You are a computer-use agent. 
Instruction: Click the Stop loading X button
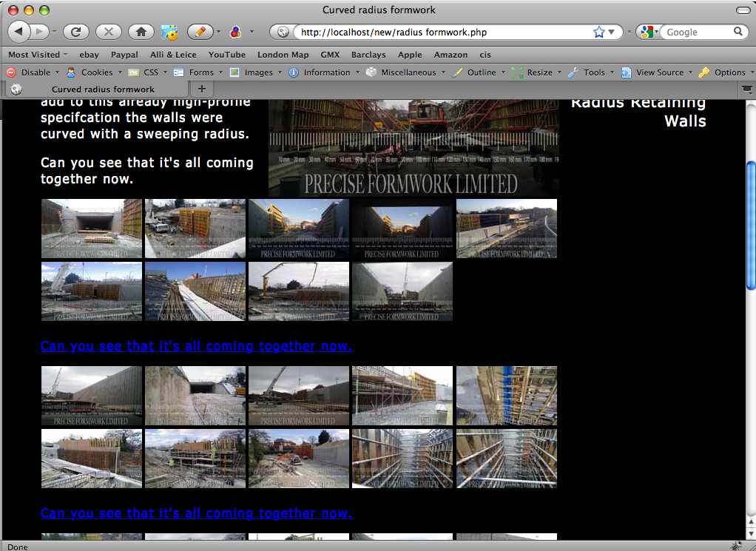109,32
